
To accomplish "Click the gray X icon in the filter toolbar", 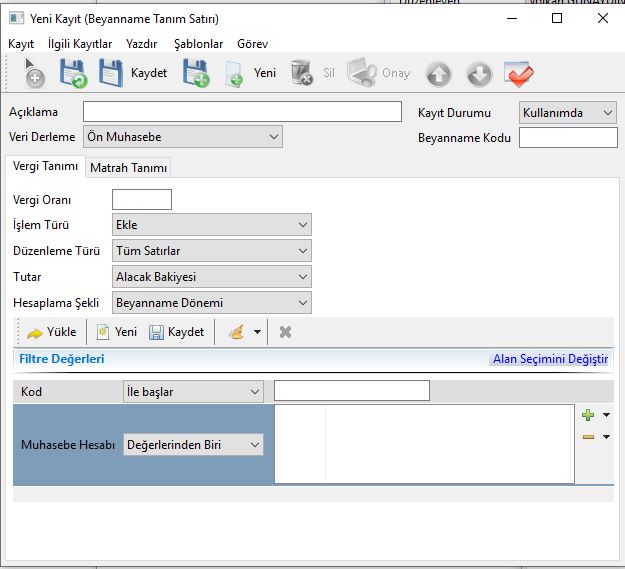I will pos(285,332).
